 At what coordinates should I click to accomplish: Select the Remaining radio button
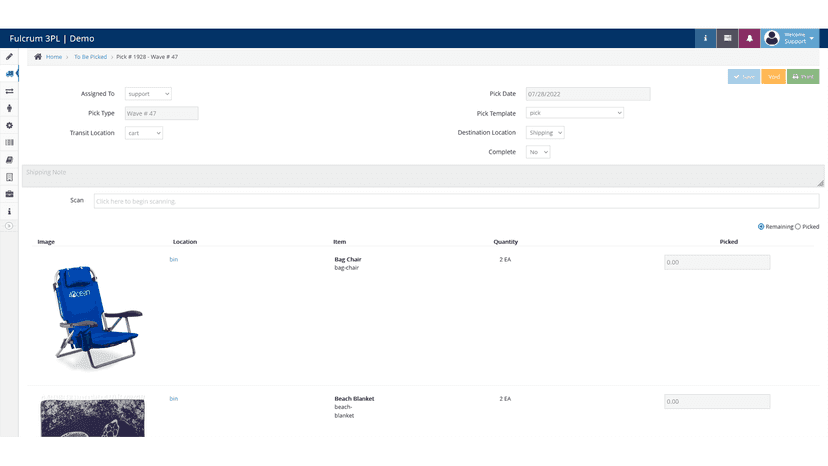click(x=761, y=227)
